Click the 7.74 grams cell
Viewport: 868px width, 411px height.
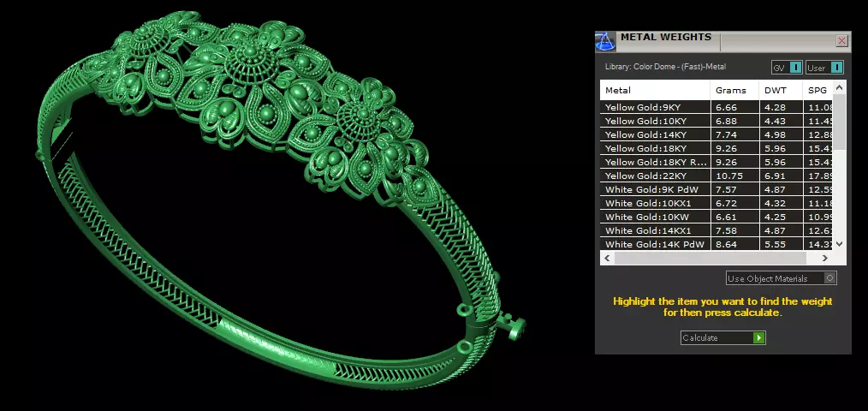pos(734,134)
